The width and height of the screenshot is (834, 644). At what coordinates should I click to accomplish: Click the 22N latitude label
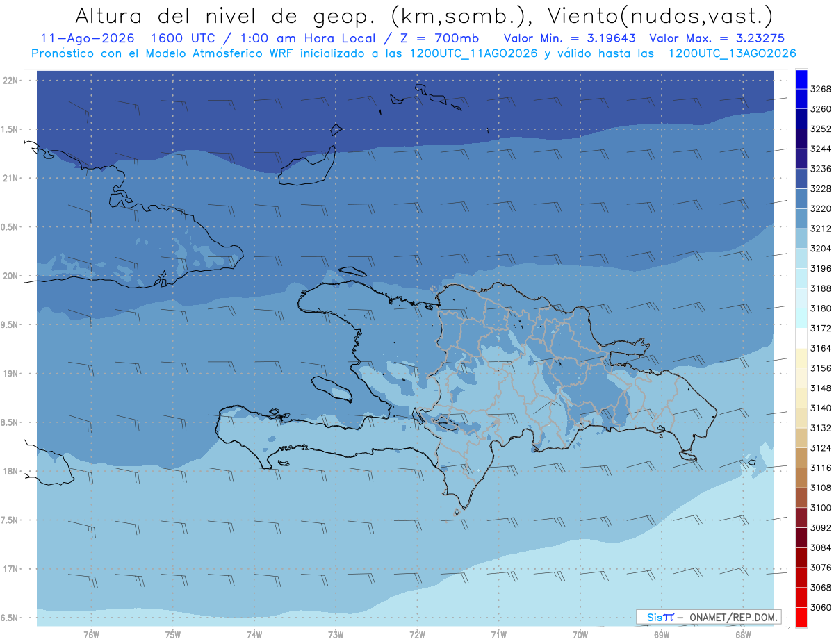(x=10, y=81)
